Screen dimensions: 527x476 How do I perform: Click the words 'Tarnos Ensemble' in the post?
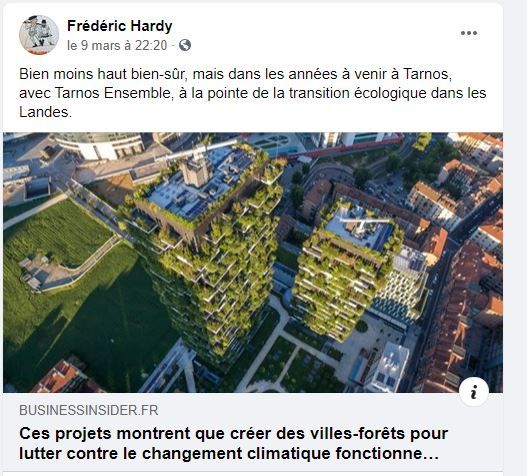[x=113, y=93]
